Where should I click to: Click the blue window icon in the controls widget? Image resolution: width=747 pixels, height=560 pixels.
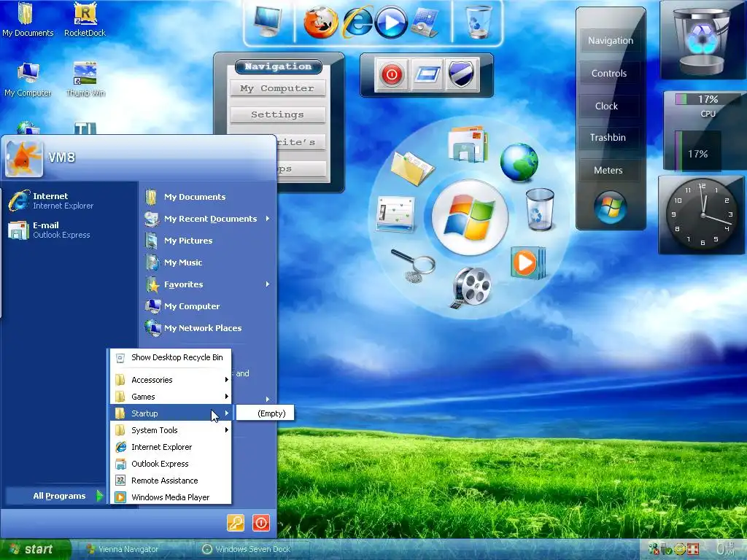coord(427,74)
